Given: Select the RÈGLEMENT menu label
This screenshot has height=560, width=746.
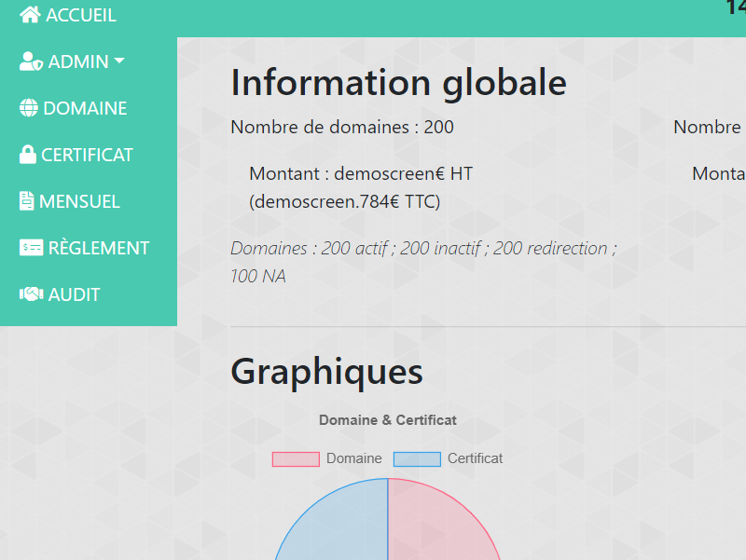Looking at the screenshot, I should tap(99, 248).
